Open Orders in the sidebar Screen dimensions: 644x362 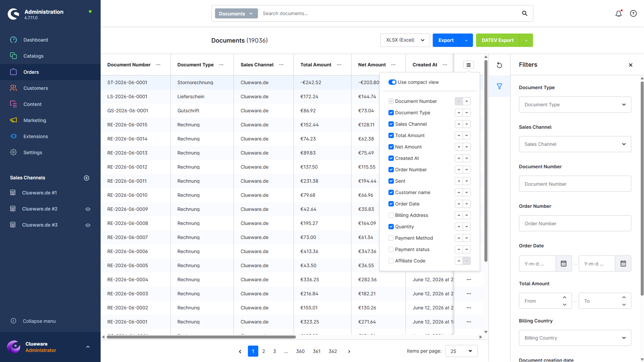[x=50, y=72]
